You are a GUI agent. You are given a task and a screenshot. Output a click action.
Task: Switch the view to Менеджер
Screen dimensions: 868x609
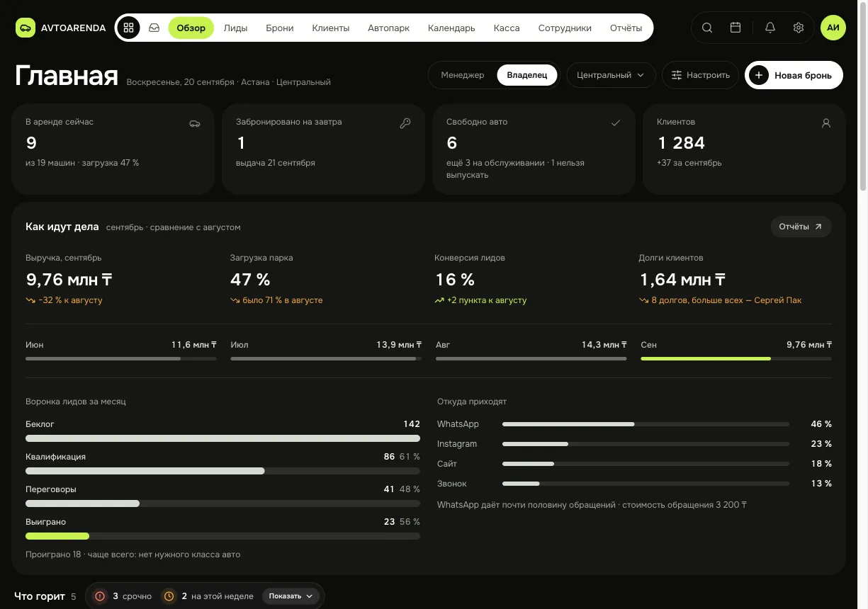tap(463, 75)
